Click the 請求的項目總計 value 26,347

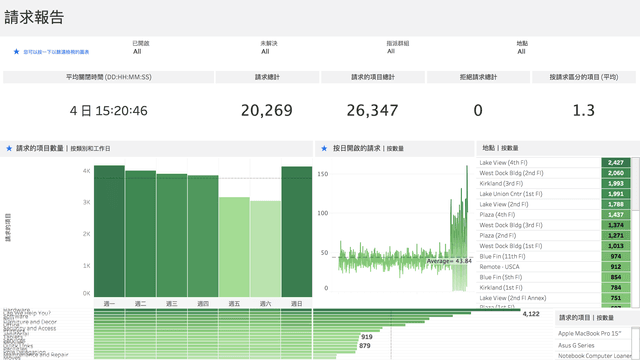[372, 111]
